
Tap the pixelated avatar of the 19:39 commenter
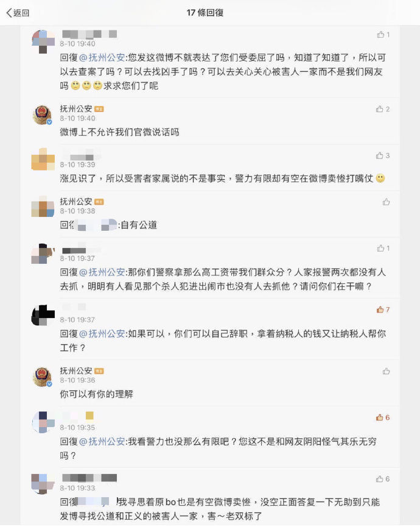point(43,160)
